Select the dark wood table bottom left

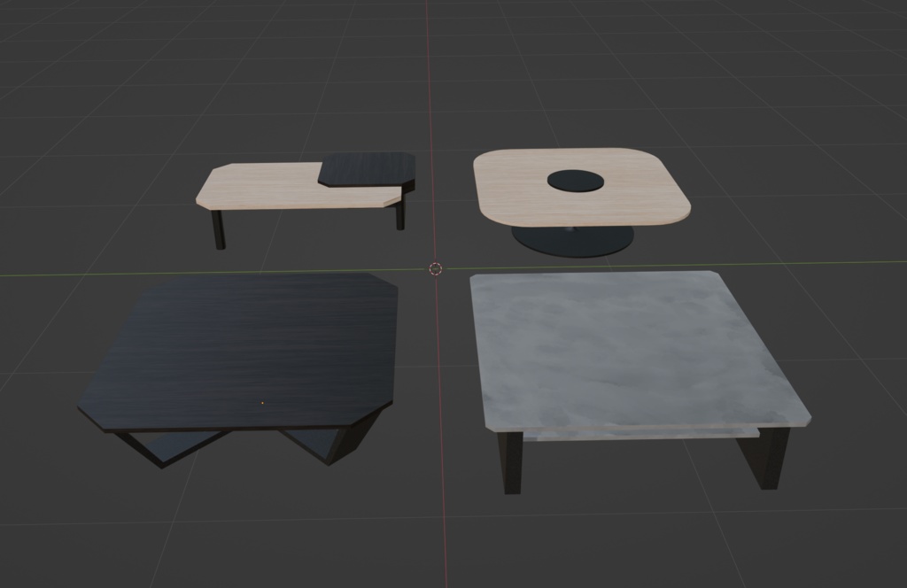248,345
